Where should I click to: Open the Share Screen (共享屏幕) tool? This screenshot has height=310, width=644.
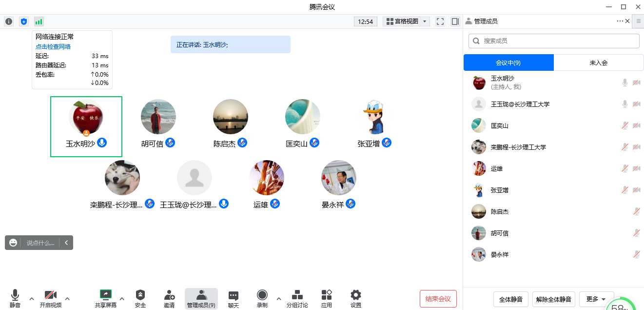(106, 298)
